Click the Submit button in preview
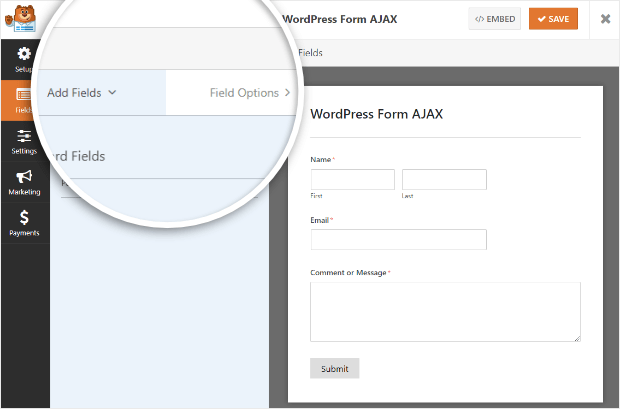Image resolution: width=620 pixels, height=409 pixels. point(335,368)
